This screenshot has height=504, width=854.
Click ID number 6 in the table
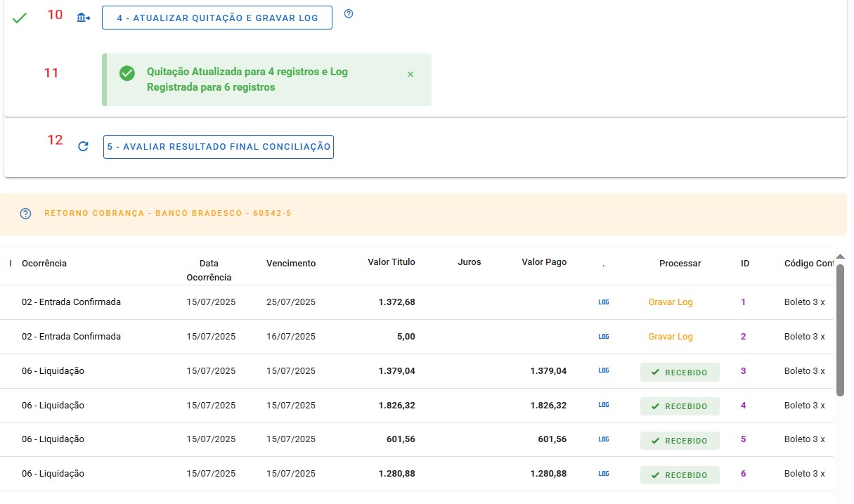coord(744,474)
